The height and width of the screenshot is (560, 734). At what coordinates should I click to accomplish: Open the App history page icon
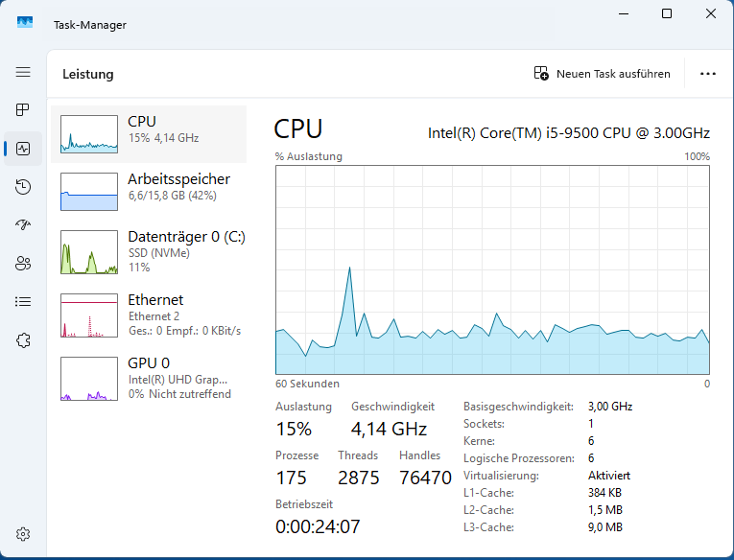coord(23,187)
